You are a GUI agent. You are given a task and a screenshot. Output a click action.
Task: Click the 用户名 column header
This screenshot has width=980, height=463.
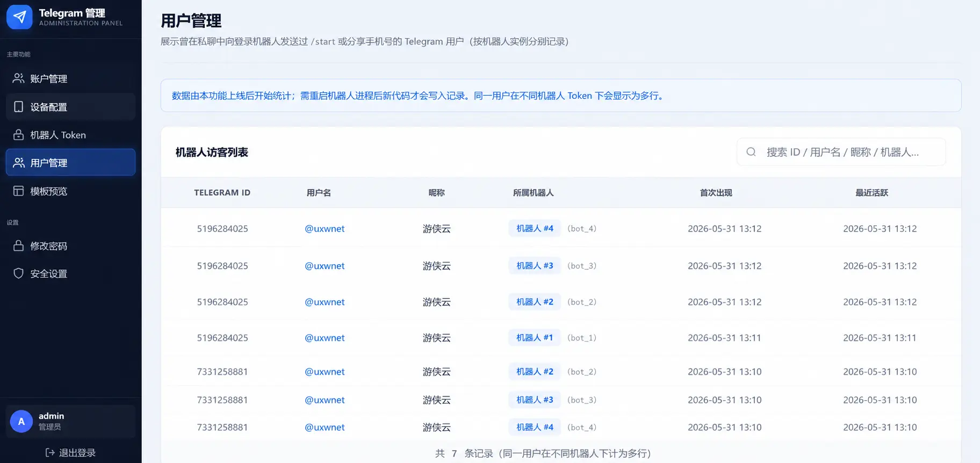coord(319,192)
